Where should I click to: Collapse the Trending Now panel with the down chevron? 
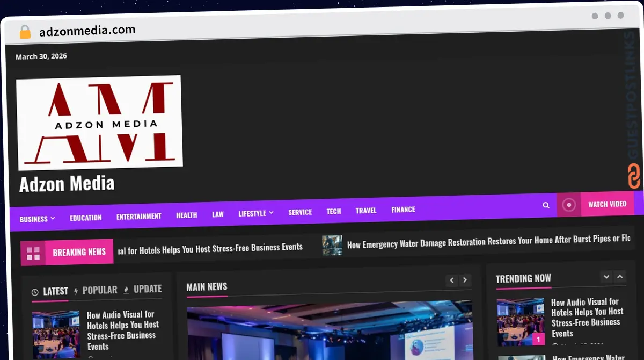(x=606, y=276)
